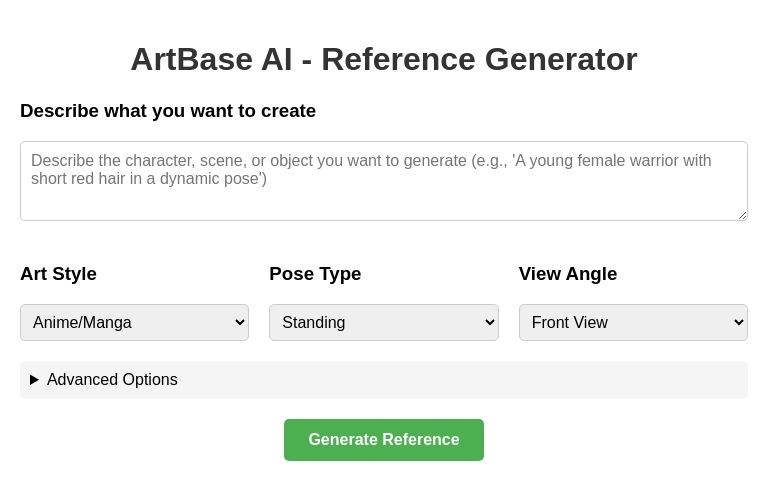Screen dimensions: 768x480
Task: Click the "Describe what you want to create" heading
Action: [x=168, y=111]
